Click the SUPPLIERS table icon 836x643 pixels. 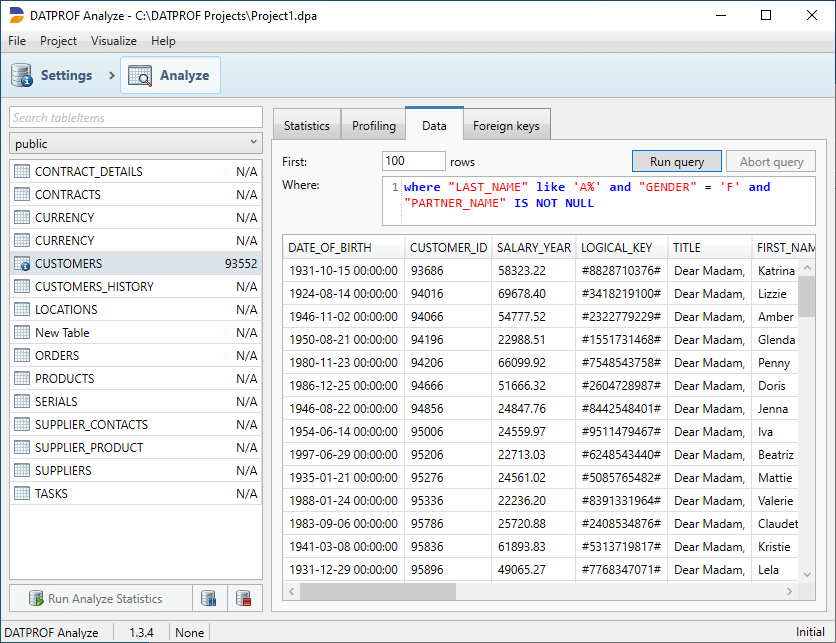tap(22, 470)
